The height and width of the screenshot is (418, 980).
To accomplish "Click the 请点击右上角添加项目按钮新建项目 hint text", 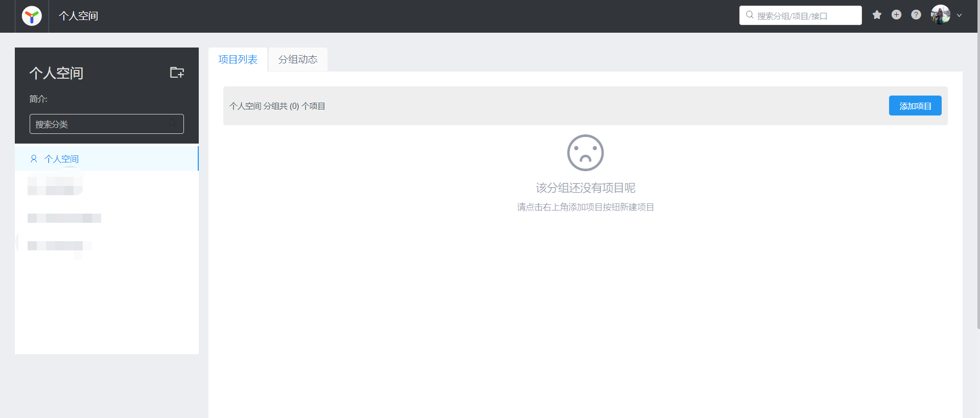I will pyautogui.click(x=586, y=207).
